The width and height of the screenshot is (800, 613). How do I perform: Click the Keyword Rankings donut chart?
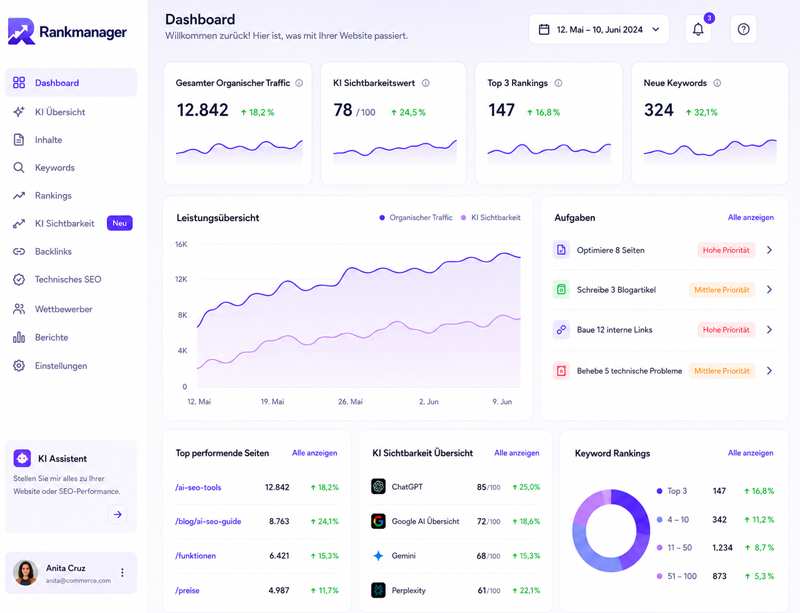point(611,531)
